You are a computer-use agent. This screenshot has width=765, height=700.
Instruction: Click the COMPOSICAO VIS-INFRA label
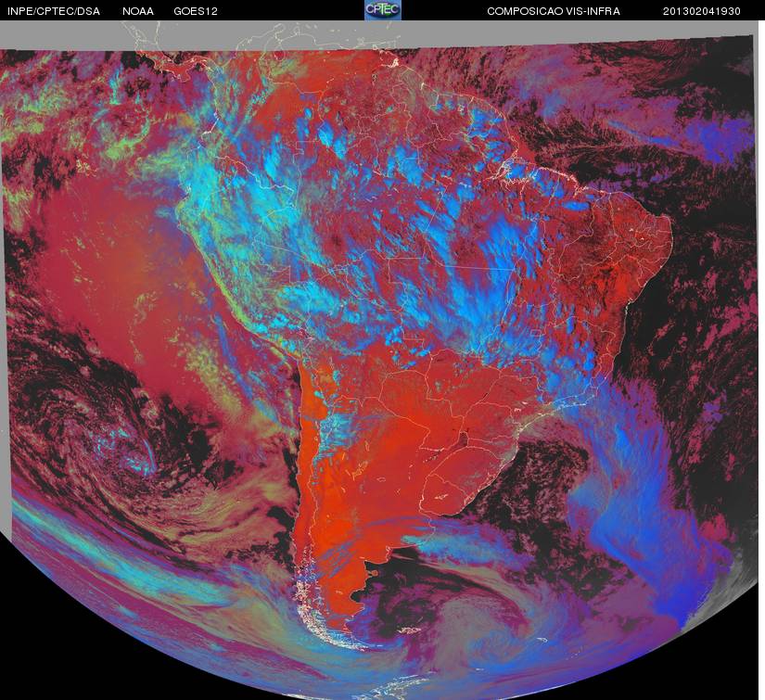click(554, 11)
